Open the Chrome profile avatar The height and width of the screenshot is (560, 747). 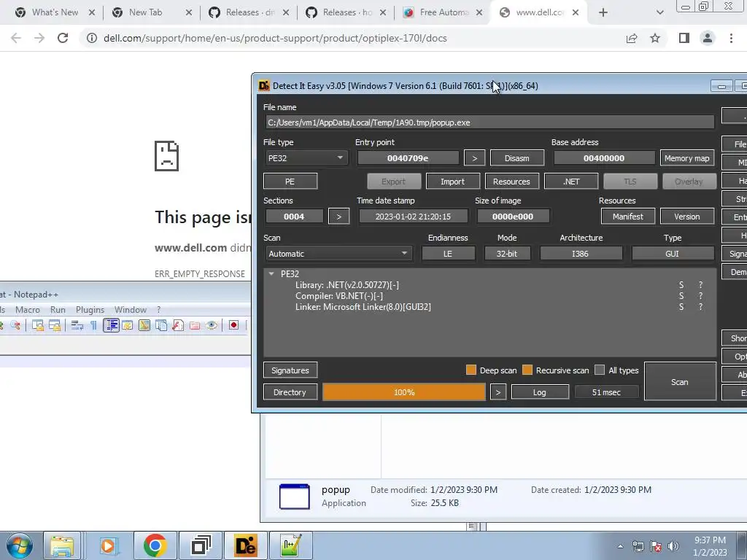tap(708, 38)
